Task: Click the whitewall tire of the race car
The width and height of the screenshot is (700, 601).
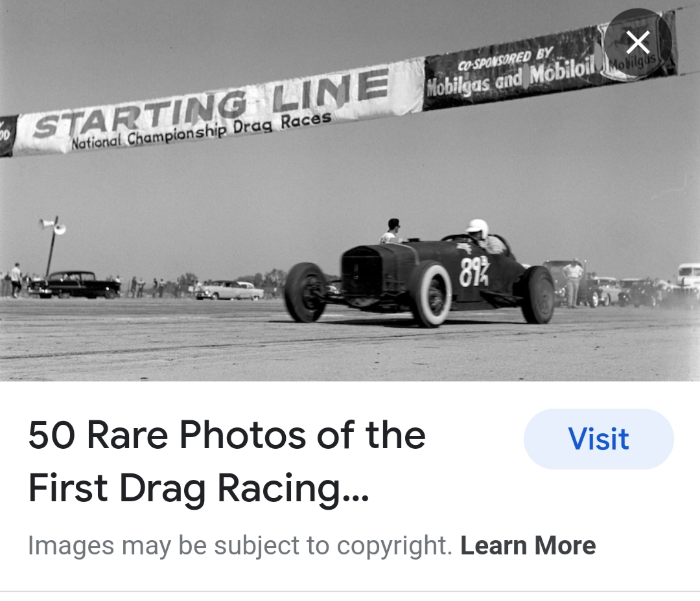Action: (x=430, y=295)
